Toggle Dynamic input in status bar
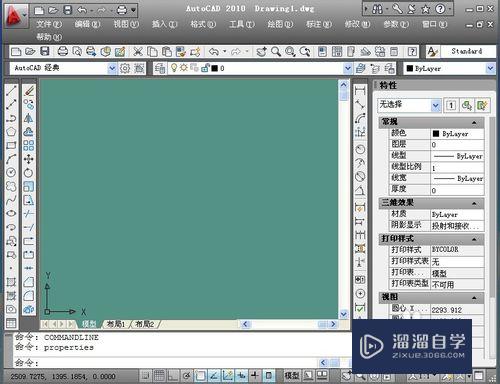 click(x=241, y=376)
